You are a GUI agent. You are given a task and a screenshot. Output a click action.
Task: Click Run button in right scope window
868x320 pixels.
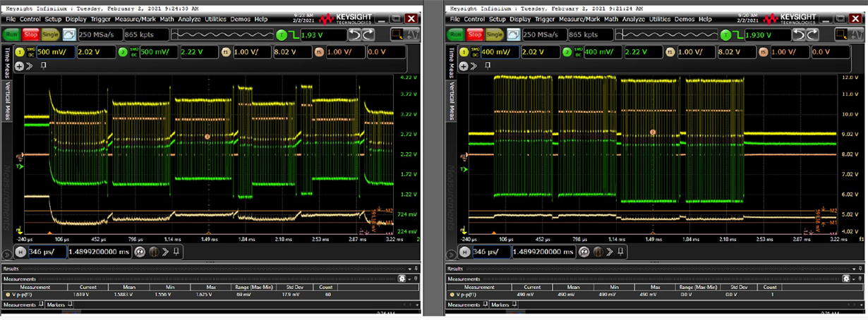456,35
